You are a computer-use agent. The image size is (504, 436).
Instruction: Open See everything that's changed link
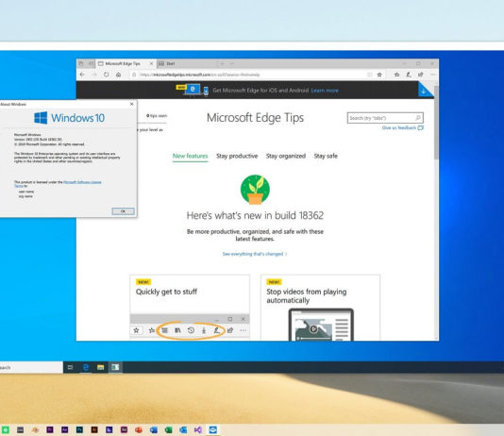point(254,254)
